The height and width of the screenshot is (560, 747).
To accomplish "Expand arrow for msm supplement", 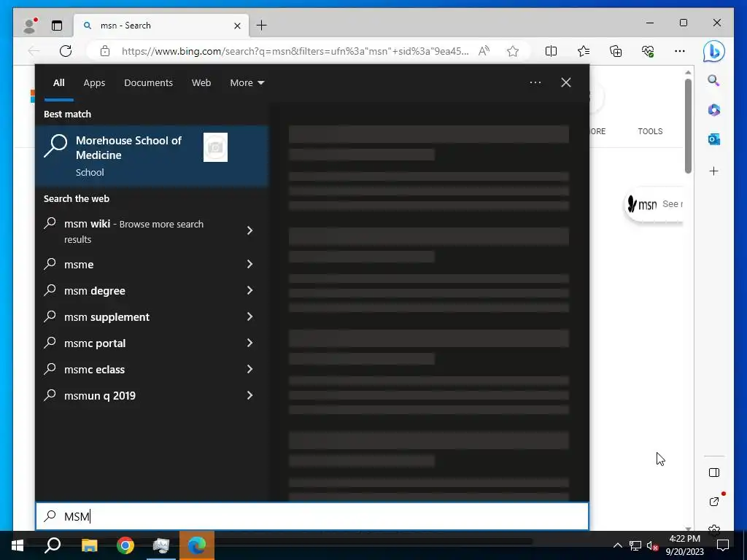I will [249, 316].
